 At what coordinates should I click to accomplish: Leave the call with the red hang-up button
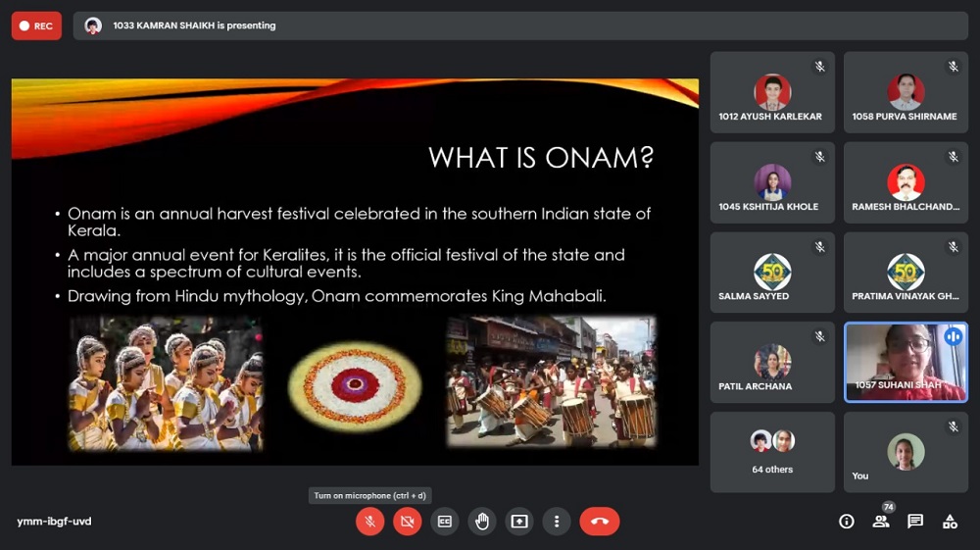pyautogui.click(x=599, y=522)
